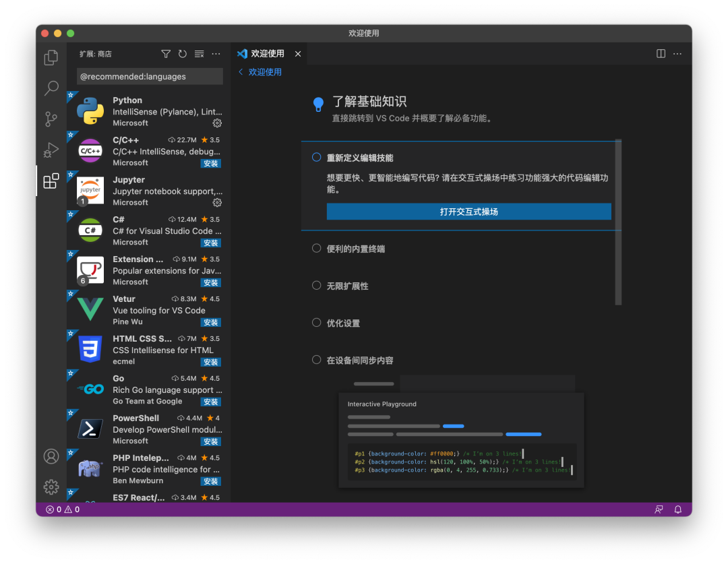Select the 便利的内置终端 radio step

pos(317,249)
